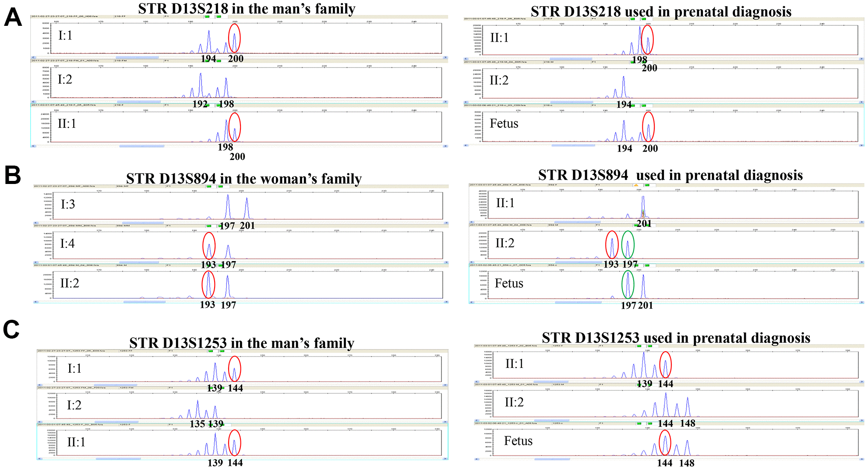Click the '192' label under I:2 in D13S218 man's family
Viewport: 868px width, 470px height.
point(200,104)
